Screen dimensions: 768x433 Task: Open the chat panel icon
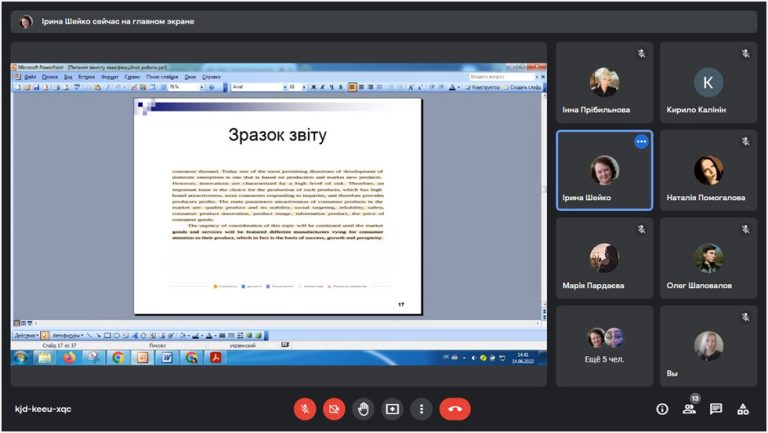tap(716, 409)
